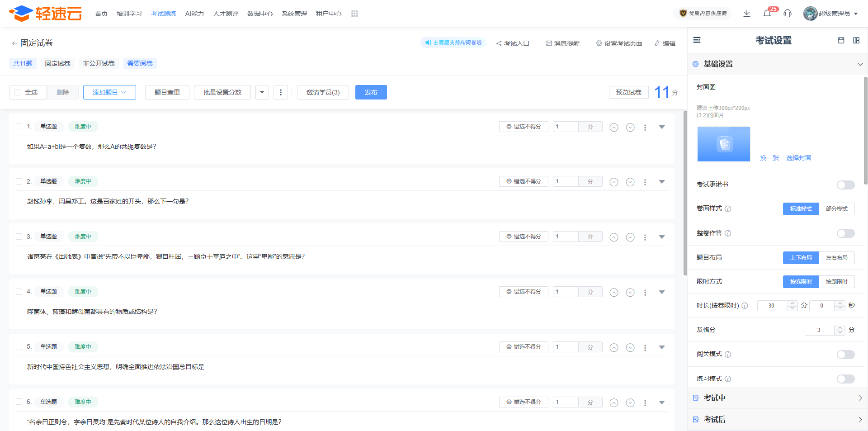Viewport: 868px width, 431px height.
Task: Open the 添加题目 dropdown
Action: tap(109, 92)
